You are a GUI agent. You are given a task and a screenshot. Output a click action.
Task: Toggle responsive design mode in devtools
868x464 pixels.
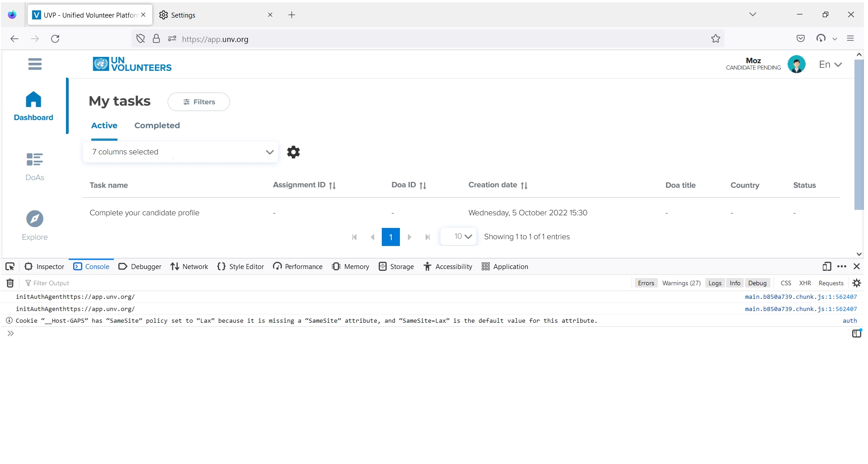coord(827,266)
